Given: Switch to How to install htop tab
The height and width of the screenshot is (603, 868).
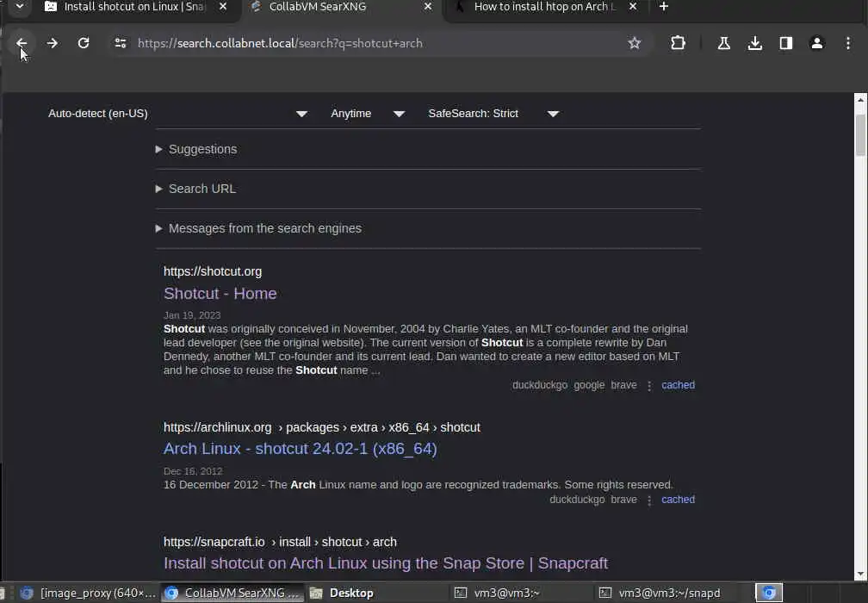Looking at the screenshot, I should coord(544,7).
